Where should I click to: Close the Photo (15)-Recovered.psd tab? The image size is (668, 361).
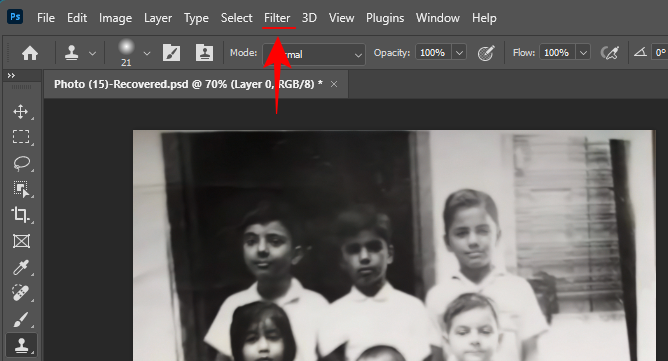(334, 84)
